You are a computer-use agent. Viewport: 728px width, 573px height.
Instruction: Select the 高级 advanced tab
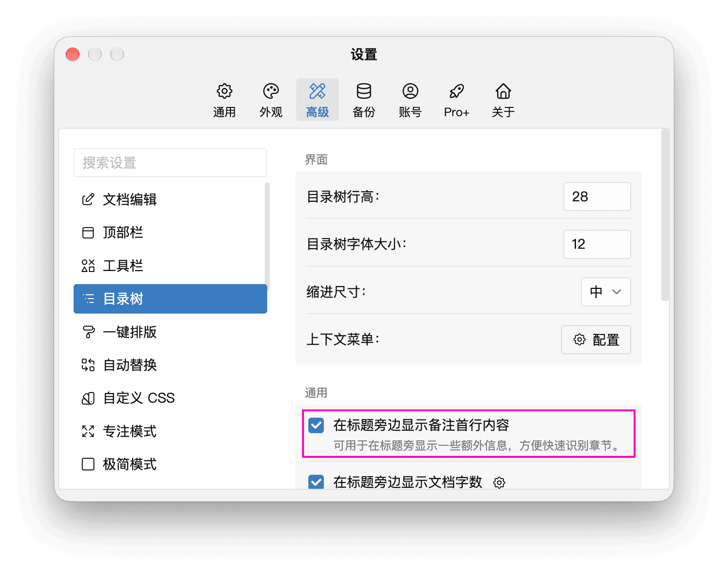(317, 100)
